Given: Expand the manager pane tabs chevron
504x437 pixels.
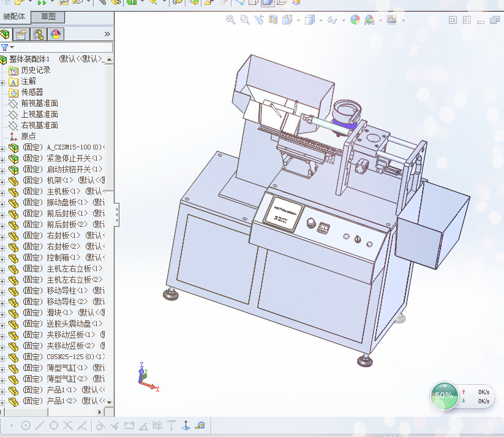Looking at the screenshot, I should [107, 34].
